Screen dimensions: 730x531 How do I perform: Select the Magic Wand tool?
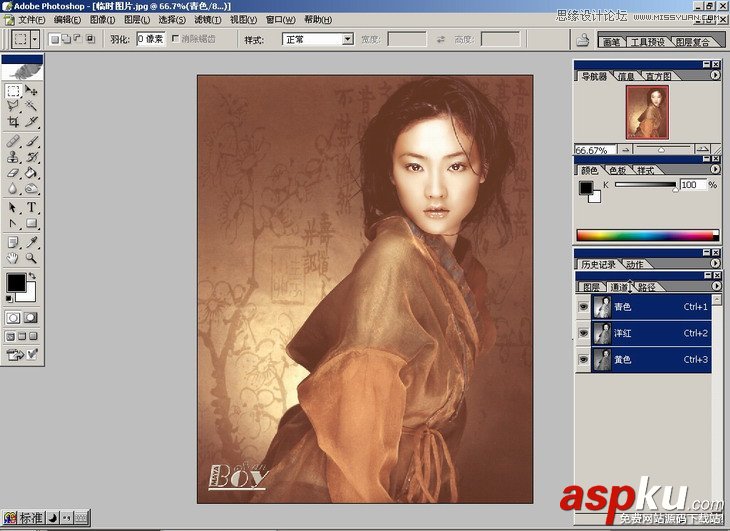[x=31, y=106]
